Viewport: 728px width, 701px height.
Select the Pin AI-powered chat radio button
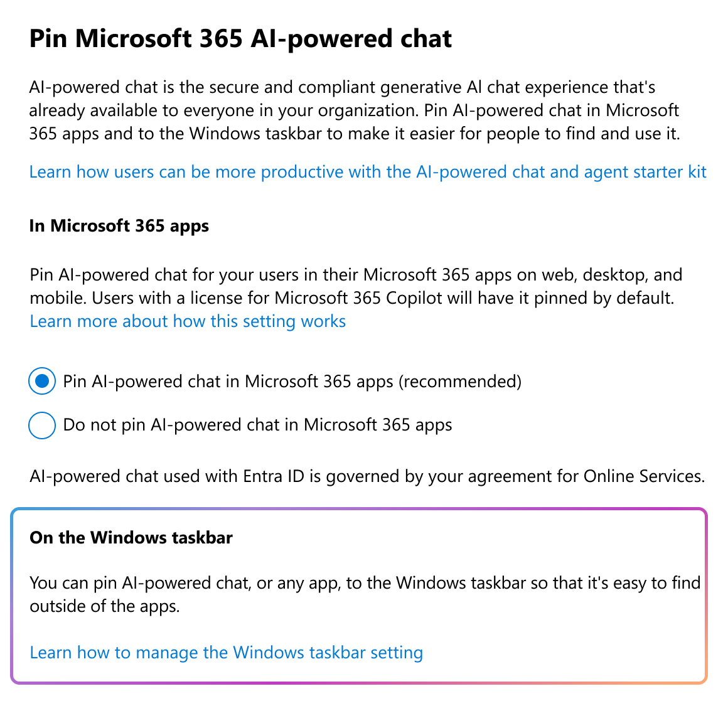click(x=42, y=381)
